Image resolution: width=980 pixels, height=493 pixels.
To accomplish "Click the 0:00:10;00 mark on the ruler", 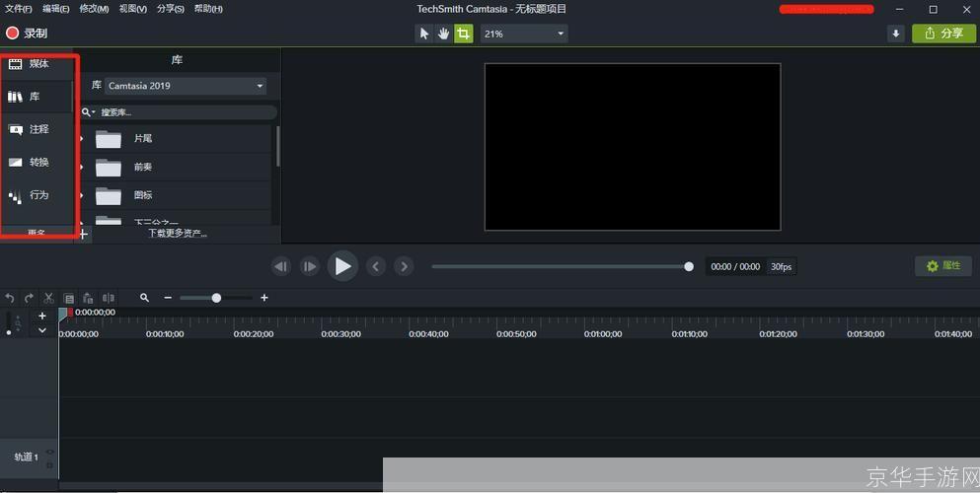I will tap(165, 334).
